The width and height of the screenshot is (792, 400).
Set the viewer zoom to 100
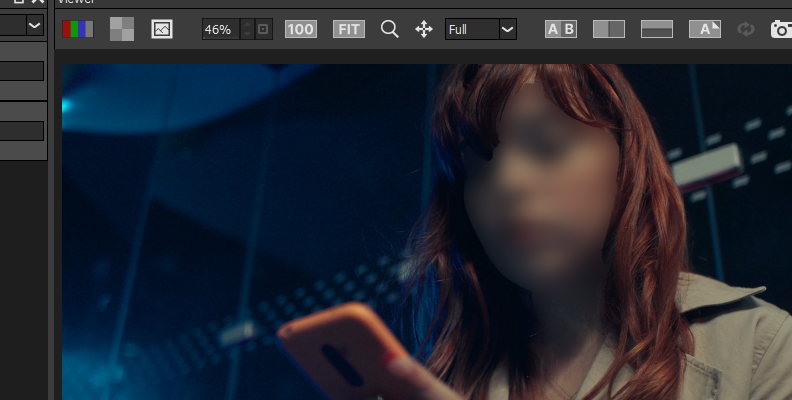[x=300, y=29]
